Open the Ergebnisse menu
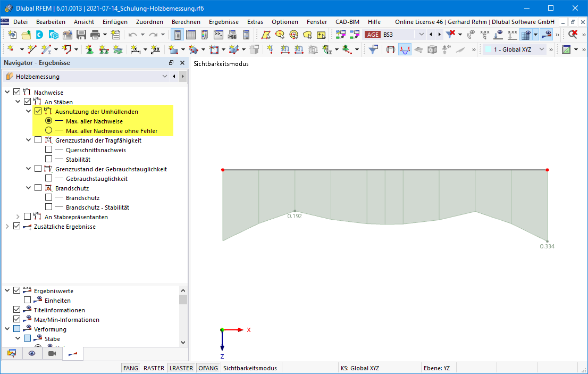 224,22
